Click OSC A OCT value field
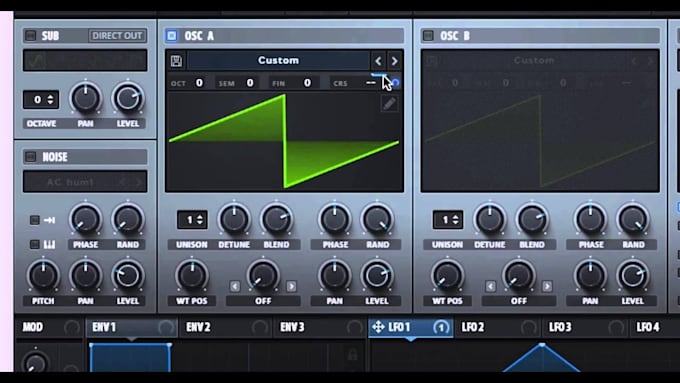Viewport: 680px width, 383px height. 199,83
